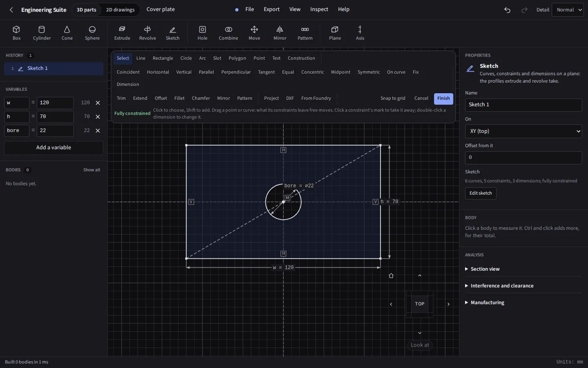Open the Detail level dropdown
Viewport: 588px width, 368px height.
568,10
